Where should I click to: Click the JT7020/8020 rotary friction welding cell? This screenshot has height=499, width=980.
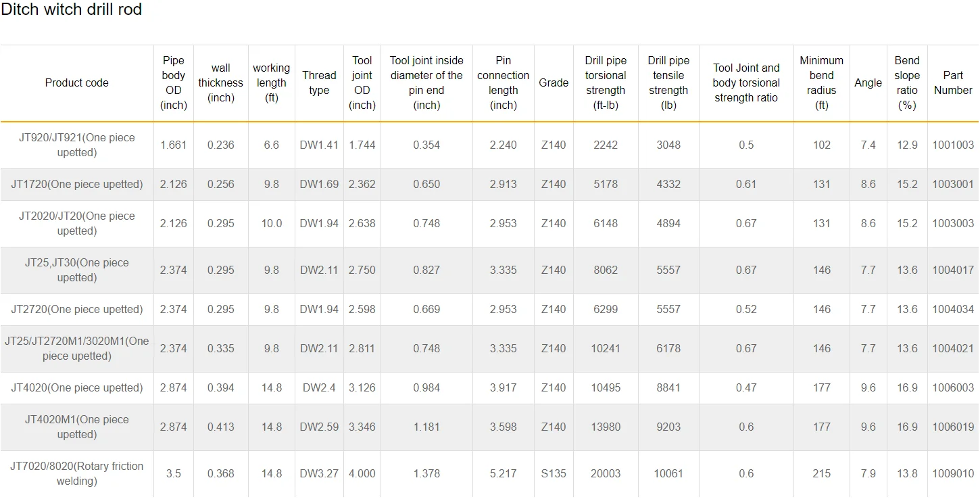77,473
